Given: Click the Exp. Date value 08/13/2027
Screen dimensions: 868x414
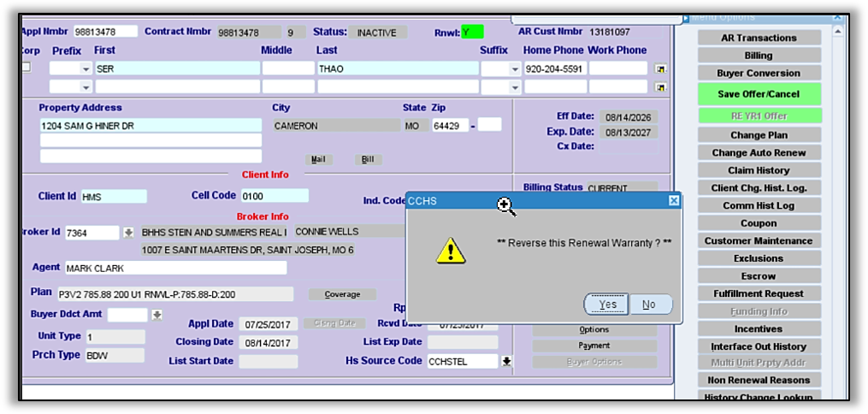Looking at the screenshot, I should [x=629, y=133].
